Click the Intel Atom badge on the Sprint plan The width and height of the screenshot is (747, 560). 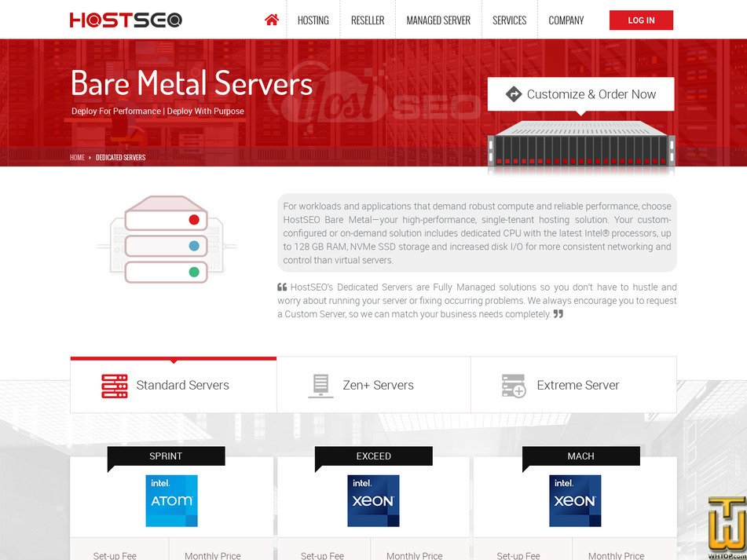pos(171,500)
